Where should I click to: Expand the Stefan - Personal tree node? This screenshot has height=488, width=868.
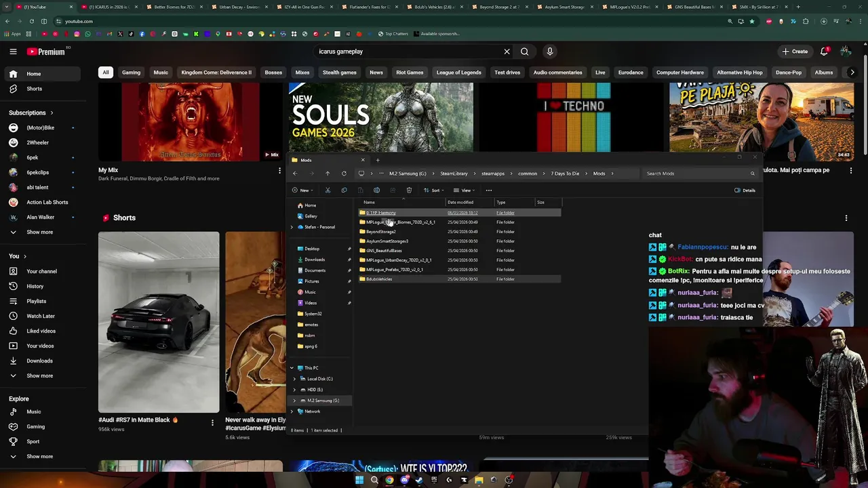pos(292,227)
